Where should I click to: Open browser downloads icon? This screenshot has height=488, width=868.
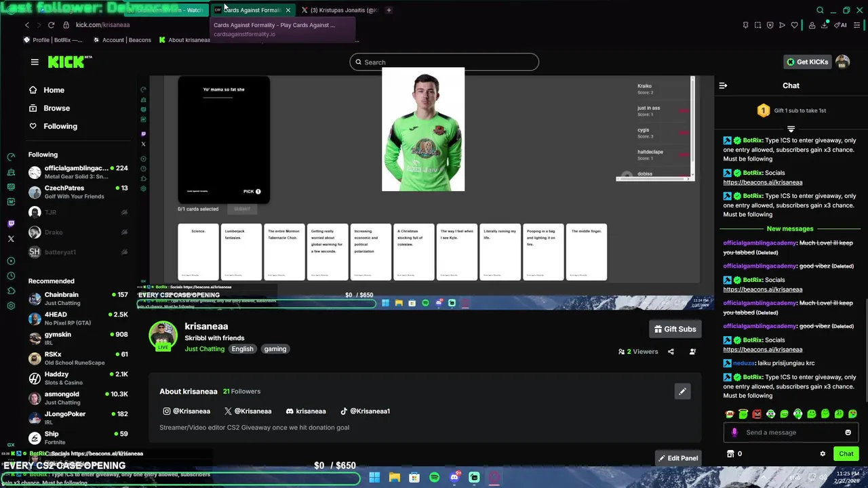coord(825,25)
